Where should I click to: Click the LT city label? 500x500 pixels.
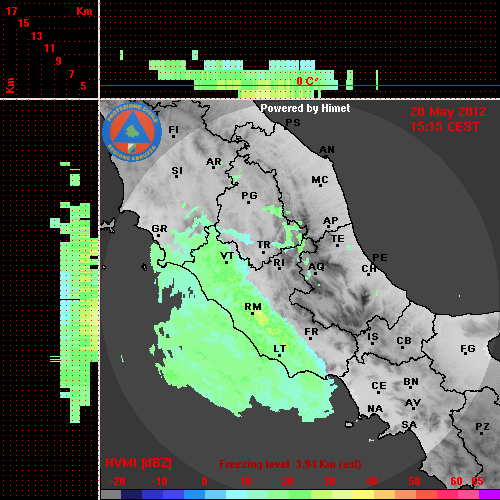point(280,349)
